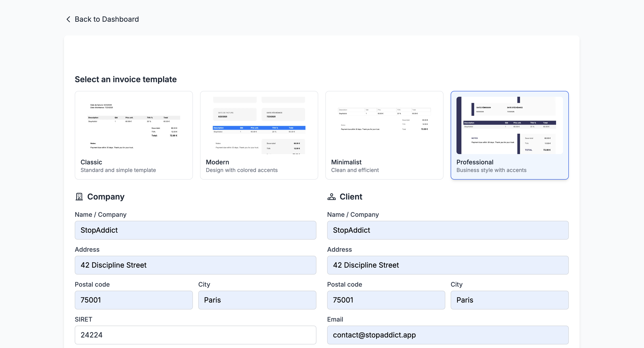The width and height of the screenshot is (644, 348).
Task: Select the Classic invoice template
Action: click(x=134, y=166)
